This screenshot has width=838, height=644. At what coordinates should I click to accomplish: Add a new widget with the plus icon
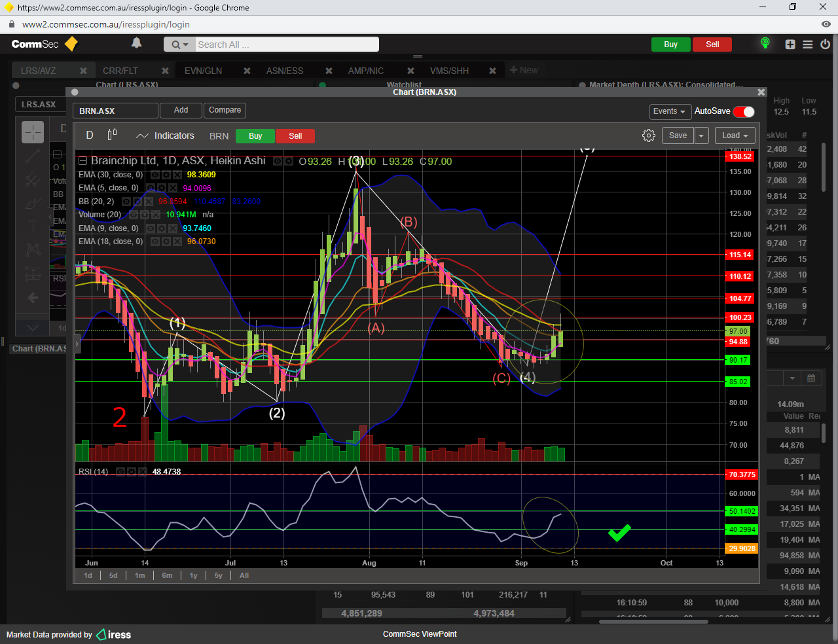[x=790, y=45]
